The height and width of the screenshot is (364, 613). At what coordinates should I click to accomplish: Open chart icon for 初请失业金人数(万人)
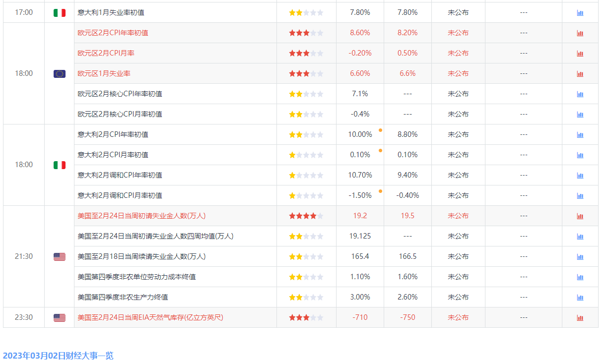[x=580, y=216]
